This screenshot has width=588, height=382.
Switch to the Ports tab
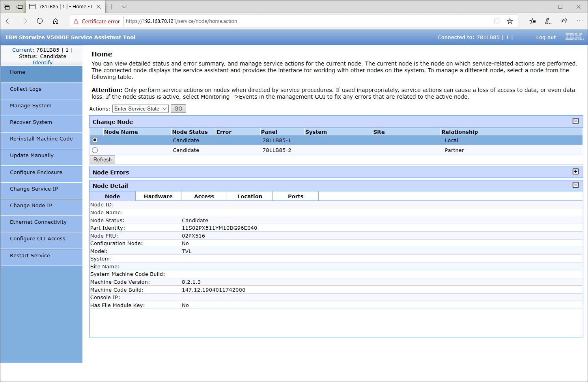tap(295, 196)
